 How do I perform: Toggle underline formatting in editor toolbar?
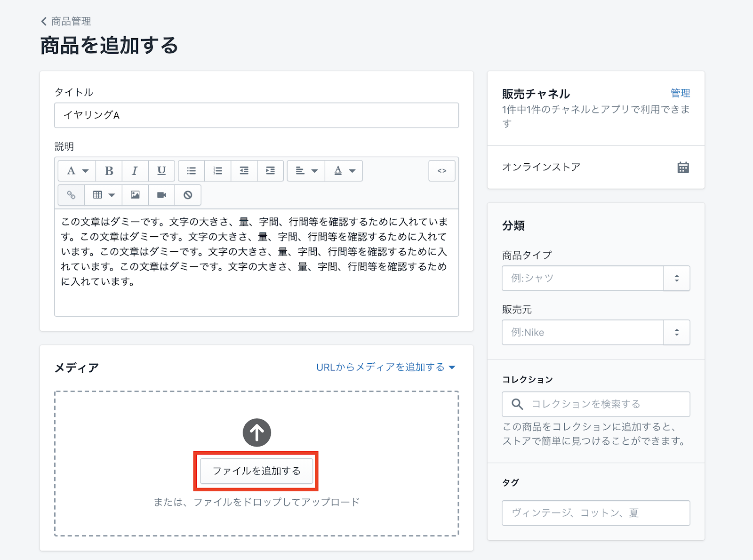(x=161, y=171)
